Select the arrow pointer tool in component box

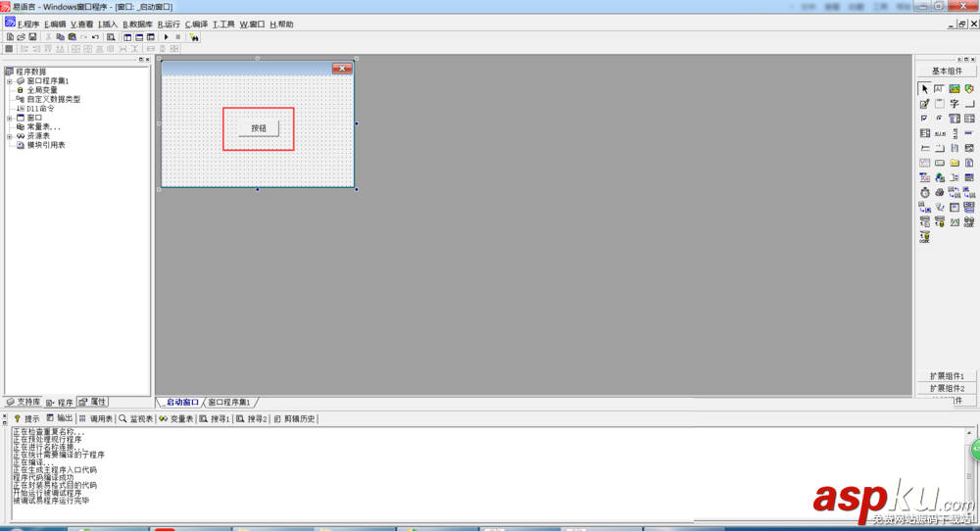[924, 89]
